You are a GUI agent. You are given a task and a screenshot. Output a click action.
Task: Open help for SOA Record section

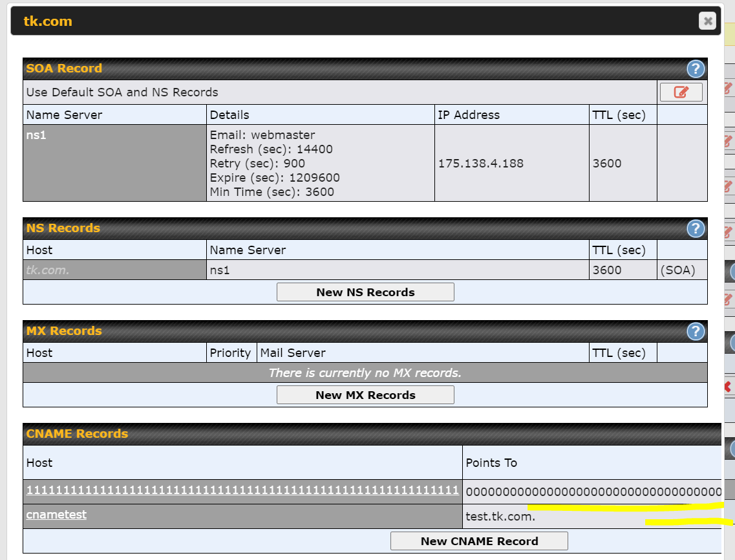pos(695,69)
